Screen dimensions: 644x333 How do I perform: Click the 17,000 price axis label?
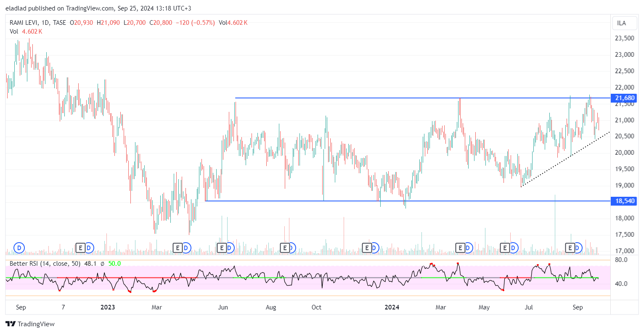click(625, 251)
